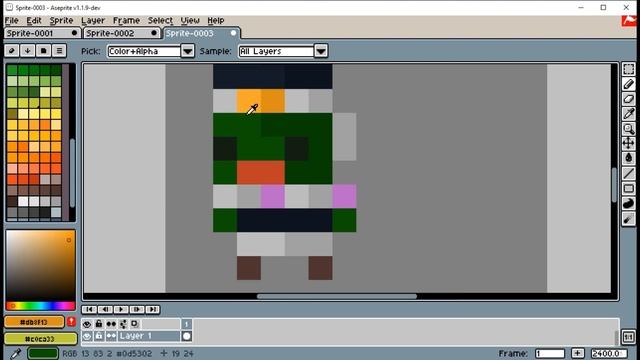
Task: Click the palette sort arrow button
Action: click(x=27, y=51)
